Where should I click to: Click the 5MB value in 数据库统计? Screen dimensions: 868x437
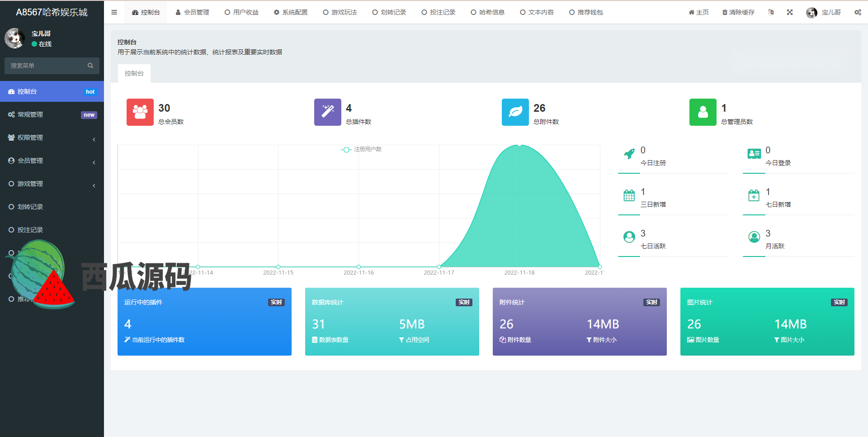click(x=412, y=324)
